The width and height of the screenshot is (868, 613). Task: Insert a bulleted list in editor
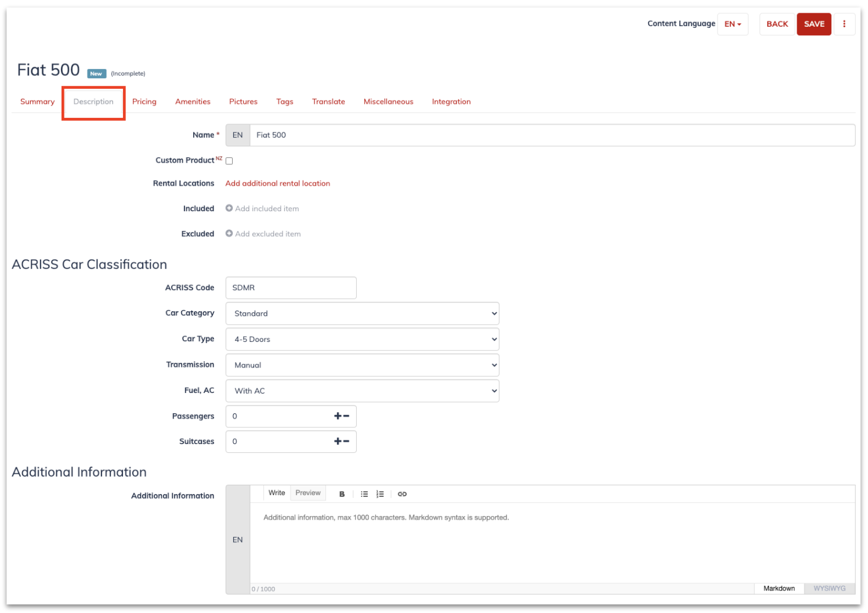click(x=364, y=494)
